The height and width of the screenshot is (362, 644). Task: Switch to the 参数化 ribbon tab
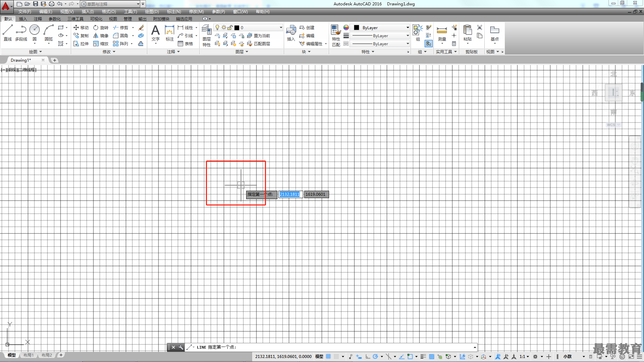coord(55,19)
